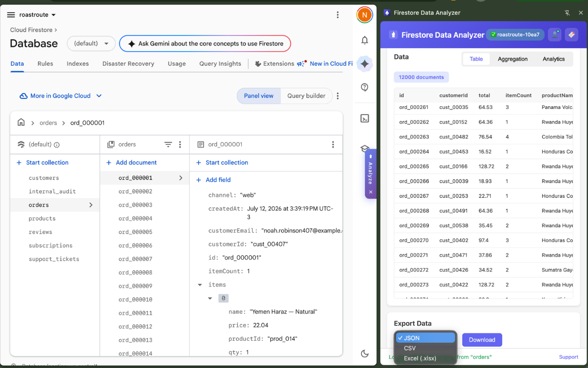
Task: Click Start collection in the (default) column
Action: pos(42,162)
